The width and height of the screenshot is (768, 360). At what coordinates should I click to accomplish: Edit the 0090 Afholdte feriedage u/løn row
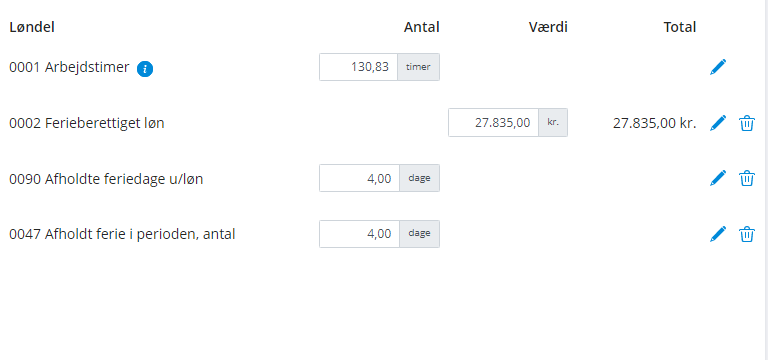[718, 178]
